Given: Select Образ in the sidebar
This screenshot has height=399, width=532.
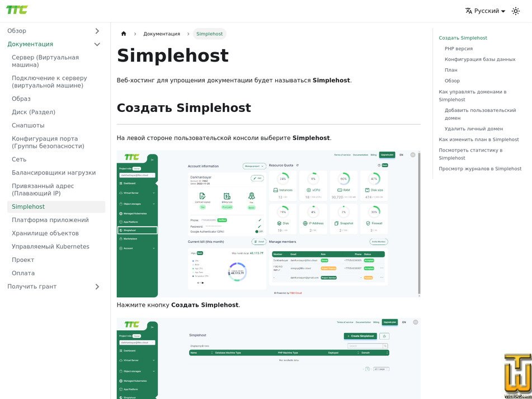Looking at the screenshot, I should tap(21, 98).
